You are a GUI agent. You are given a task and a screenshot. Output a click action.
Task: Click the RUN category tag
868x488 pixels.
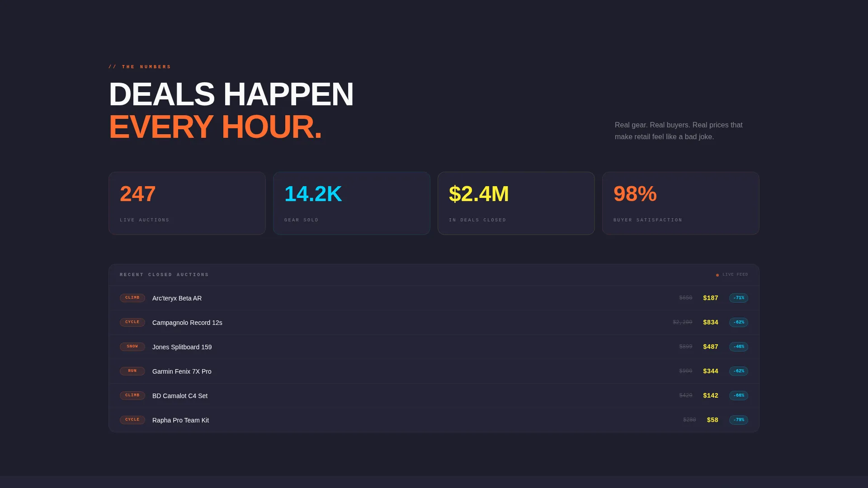coord(132,371)
